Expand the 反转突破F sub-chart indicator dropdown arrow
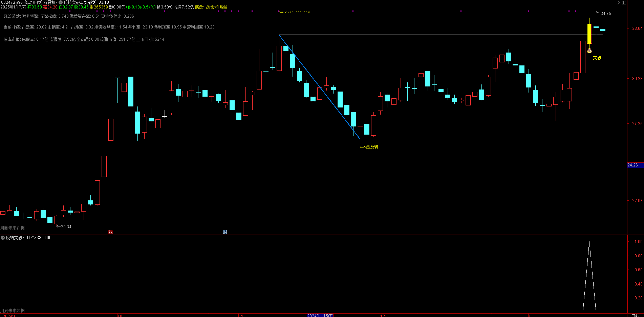This screenshot has height=317, width=644. click(3, 238)
